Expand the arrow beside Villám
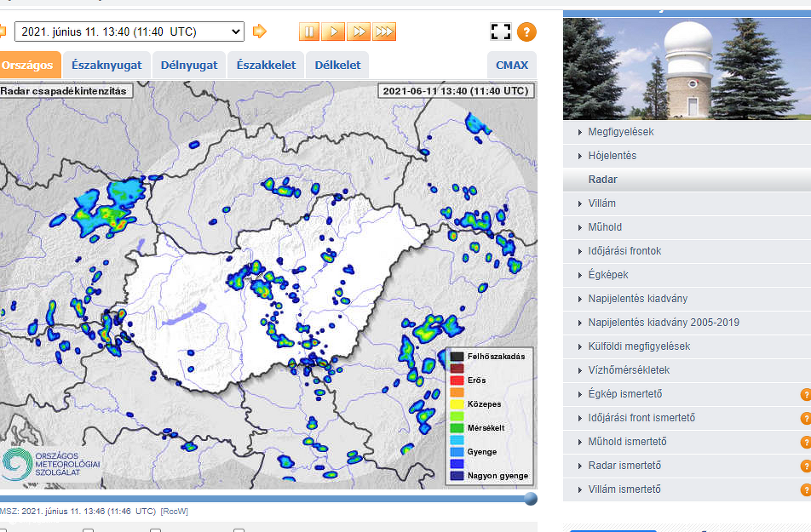Screen dimensions: 811x532 pos(580,204)
